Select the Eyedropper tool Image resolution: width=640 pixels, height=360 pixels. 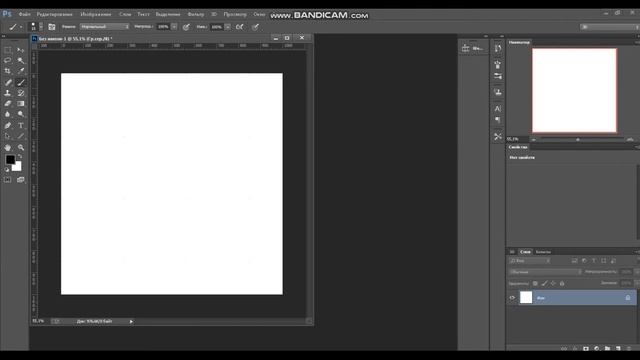20,71
